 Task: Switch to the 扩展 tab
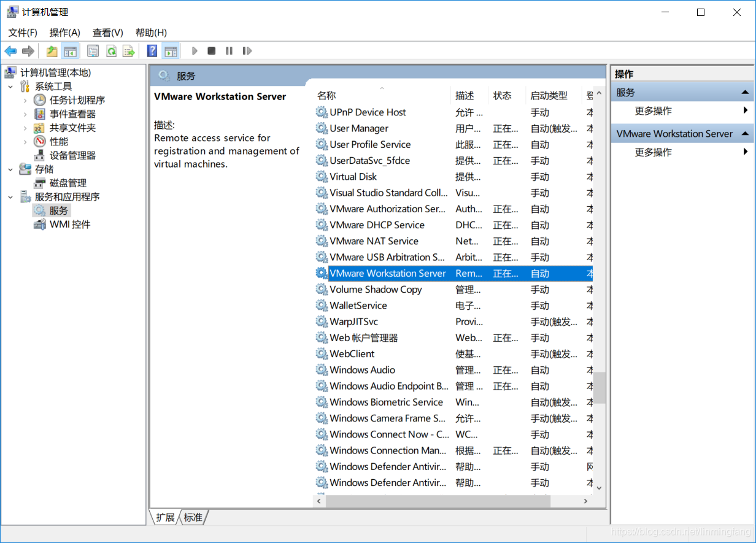(x=165, y=517)
